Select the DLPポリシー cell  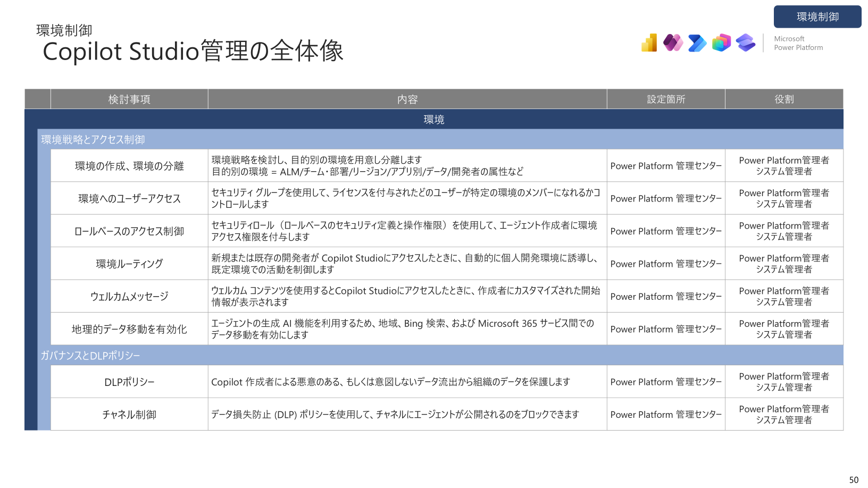[x=129, y=382]
